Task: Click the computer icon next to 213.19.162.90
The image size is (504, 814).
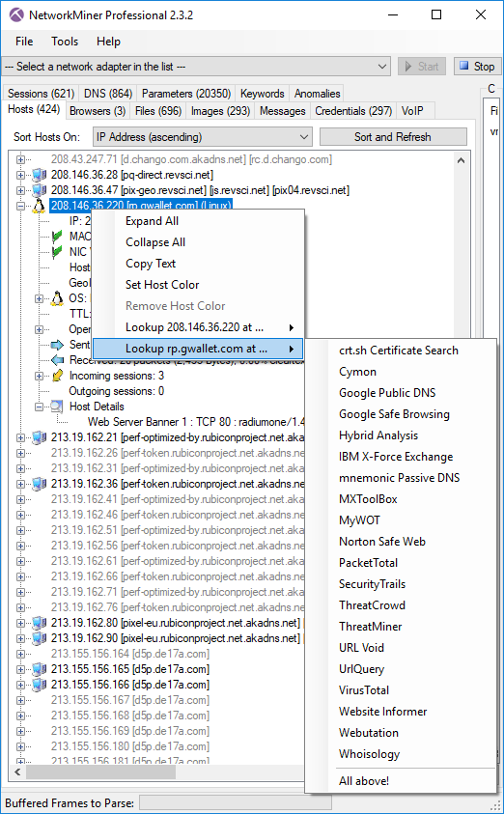Action: pos(39,638)
